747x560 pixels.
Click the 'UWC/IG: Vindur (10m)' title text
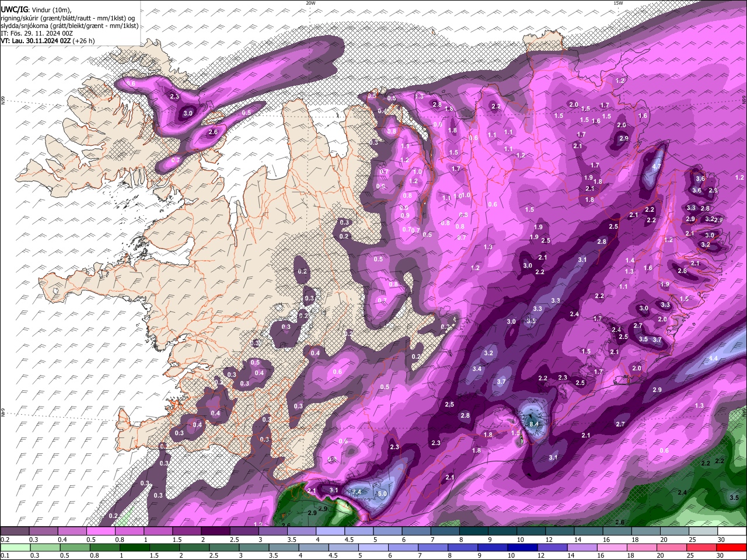coord(37,10)
